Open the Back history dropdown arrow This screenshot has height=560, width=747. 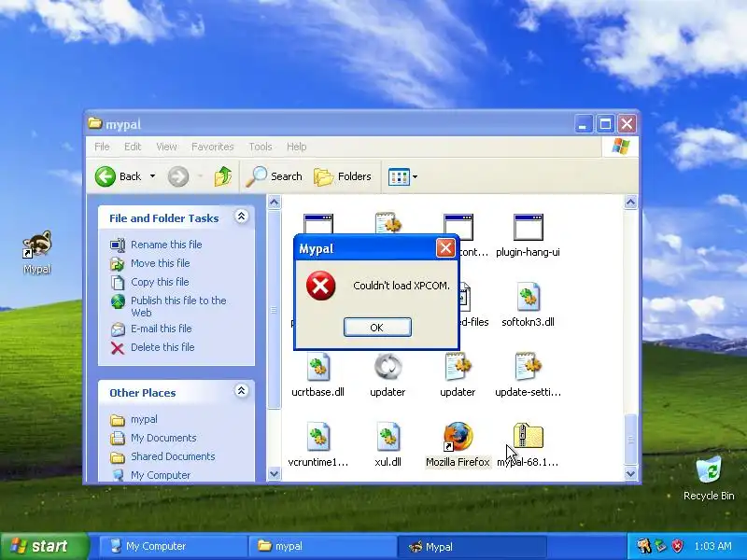point(152,176)
